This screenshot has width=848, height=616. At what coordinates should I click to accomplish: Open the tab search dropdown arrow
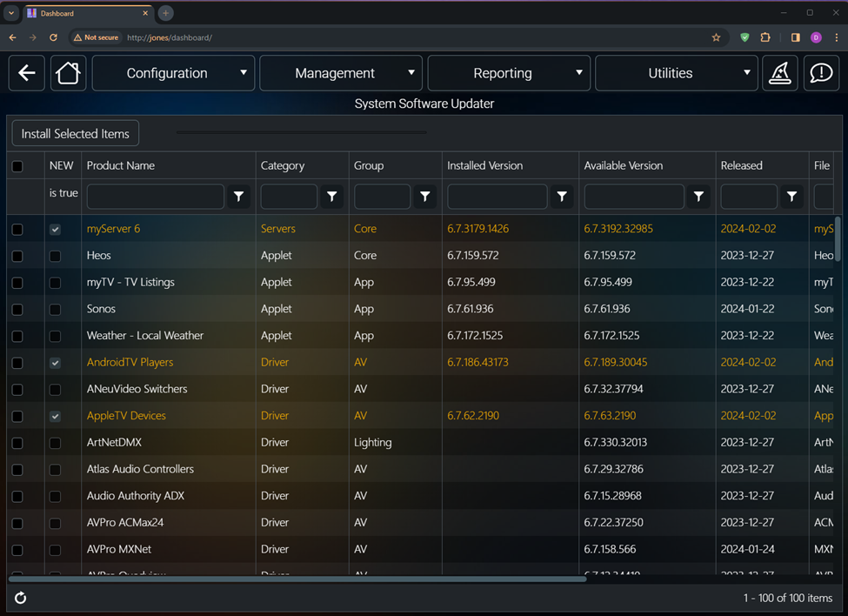click(x=10, y=13)
